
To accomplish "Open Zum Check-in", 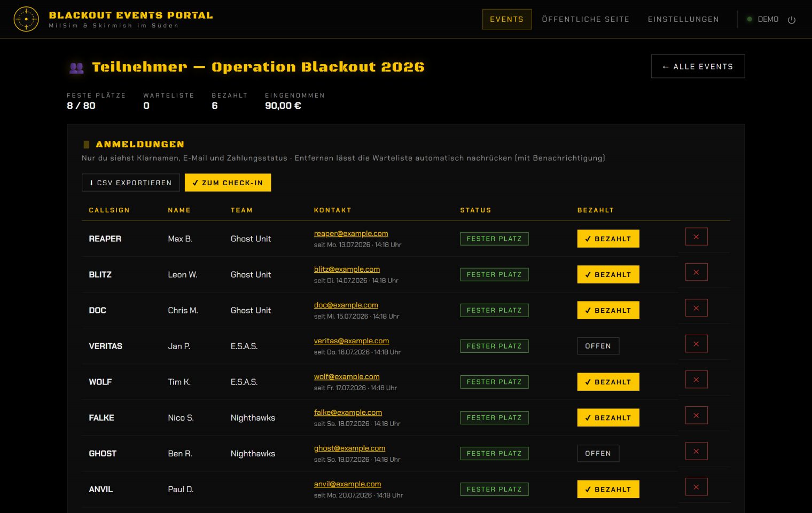I will coord(228,183).
